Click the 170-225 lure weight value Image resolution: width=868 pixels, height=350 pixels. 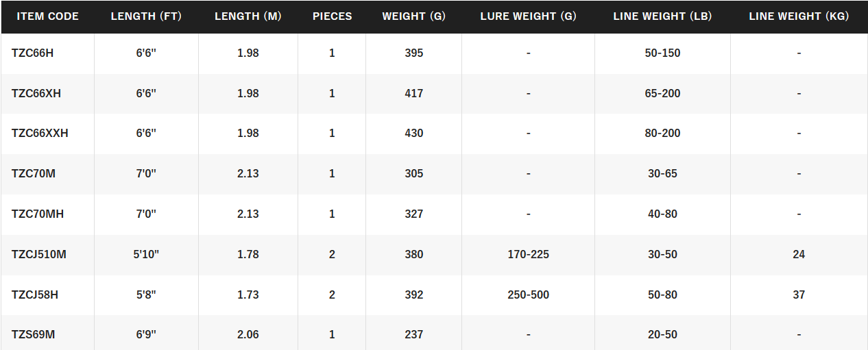(528, 254)
